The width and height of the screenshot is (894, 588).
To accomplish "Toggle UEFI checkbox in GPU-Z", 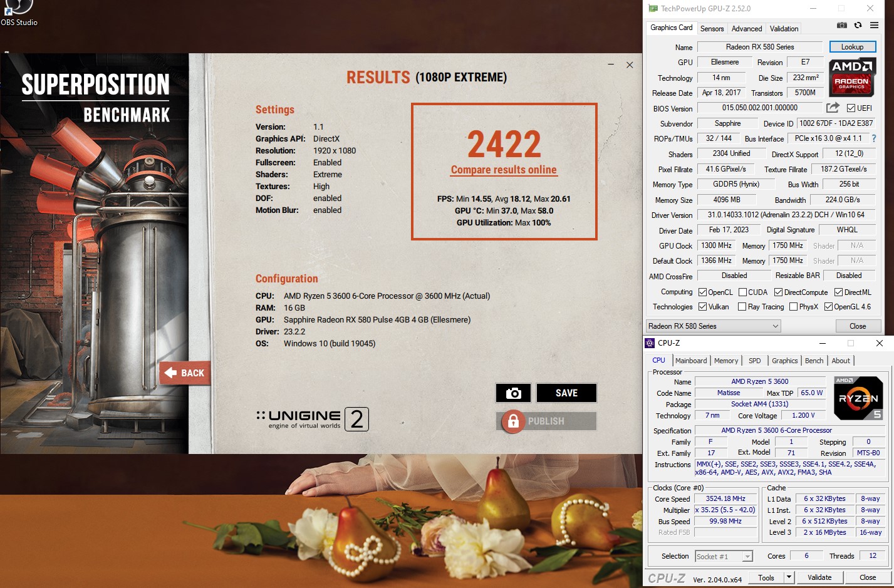I will [x=851, y=108].
